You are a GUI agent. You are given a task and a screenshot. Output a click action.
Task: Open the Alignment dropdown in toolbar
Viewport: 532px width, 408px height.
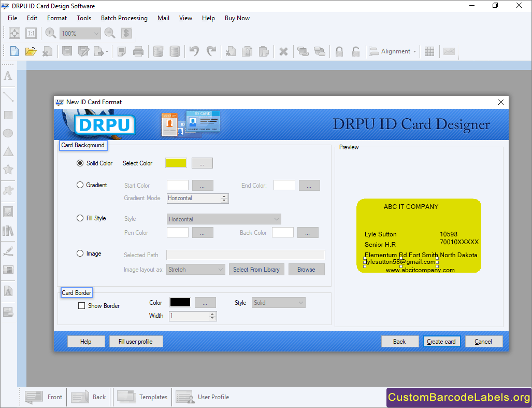(x=393, y=51)
